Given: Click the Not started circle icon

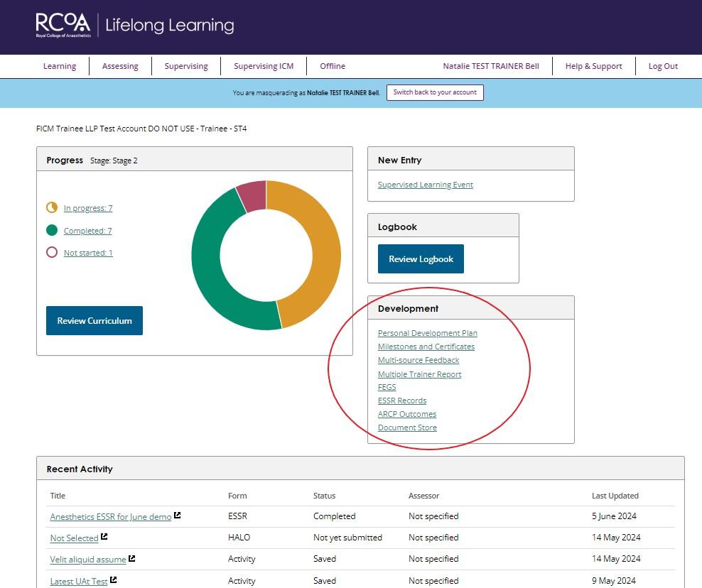Looking at the screenshot, I should 52,252.
